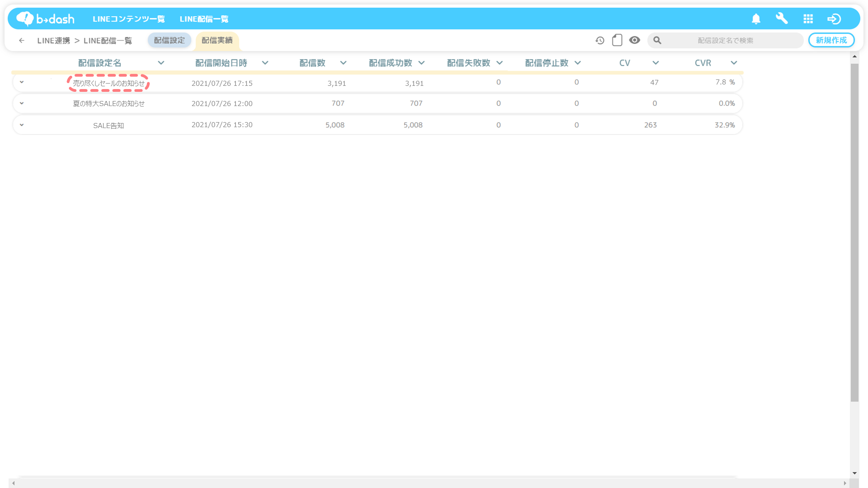Image resolution: width=868 pixels, height=488 pixels.
Task: Click the CV value 47
Action: [654, 83]
